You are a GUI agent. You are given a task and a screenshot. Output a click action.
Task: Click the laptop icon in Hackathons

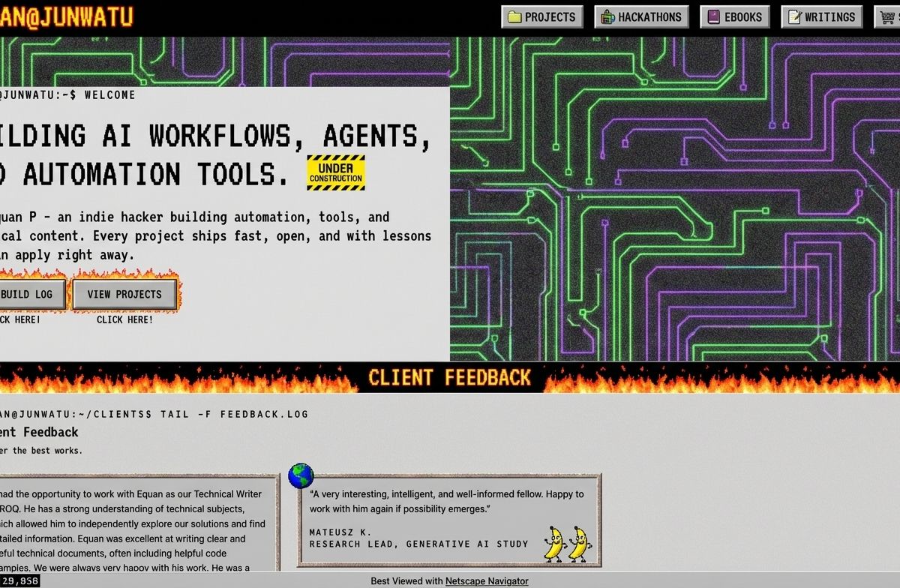(607, 16)
